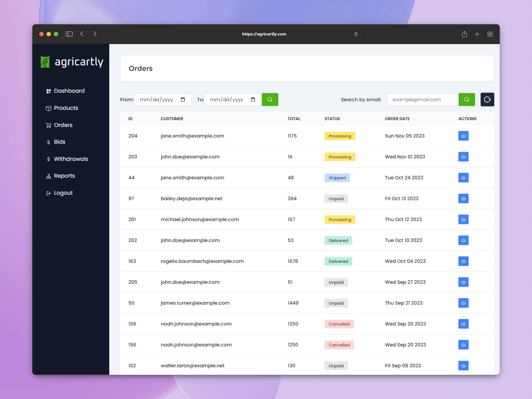Click the eye icon for order 44
The height and width of the screenshot is (399, 532).
click(x=464, y=178)
